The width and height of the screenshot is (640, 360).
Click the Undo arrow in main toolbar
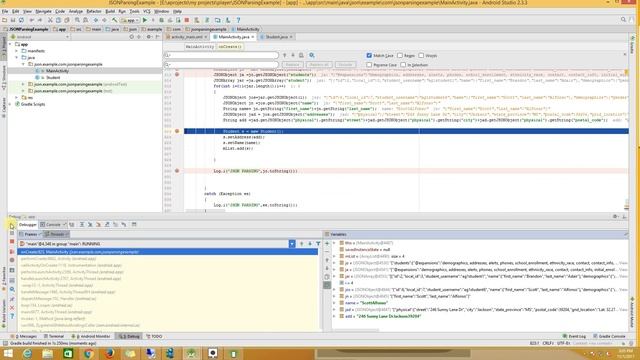point(32,20)
